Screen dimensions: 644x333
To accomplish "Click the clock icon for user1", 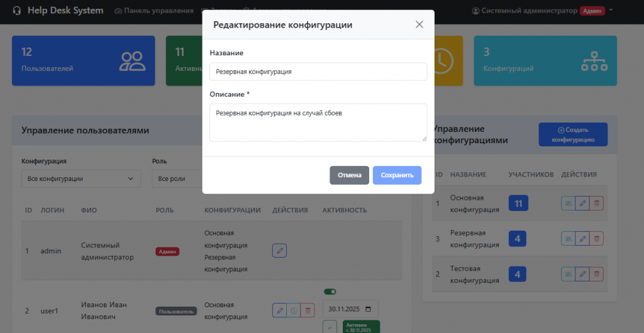I will [x=294, y=310].
